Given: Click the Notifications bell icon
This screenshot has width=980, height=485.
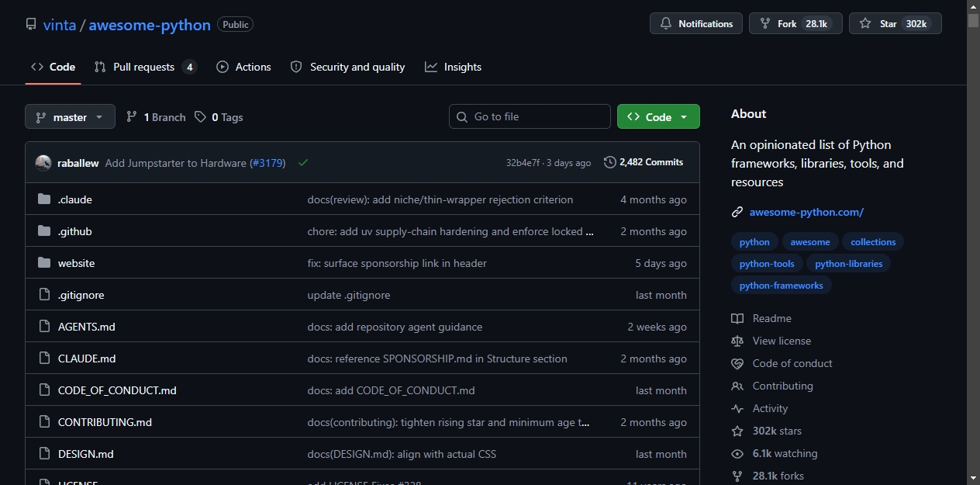Looking at the screenshot, I should pyautogui.click(x=665, y=24).
